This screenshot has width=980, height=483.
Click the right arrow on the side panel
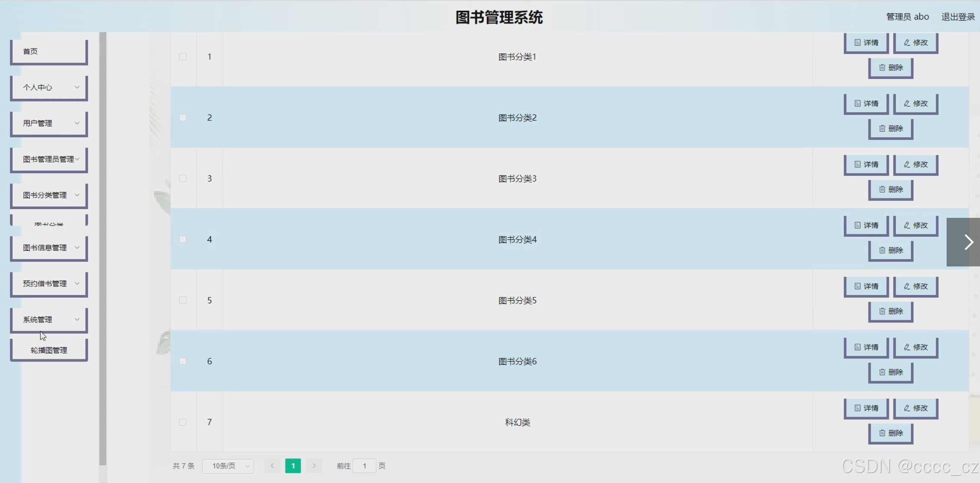pos(968,242)
